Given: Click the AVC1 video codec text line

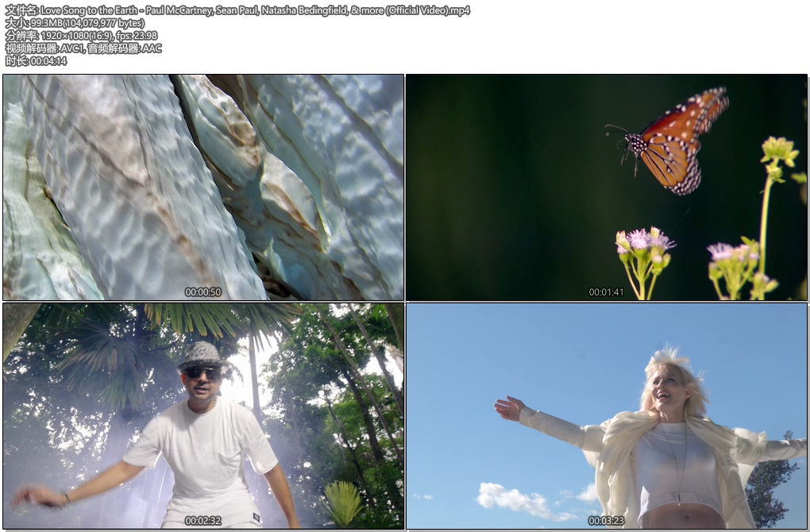Looking at the screenshot, I should 83,48.
